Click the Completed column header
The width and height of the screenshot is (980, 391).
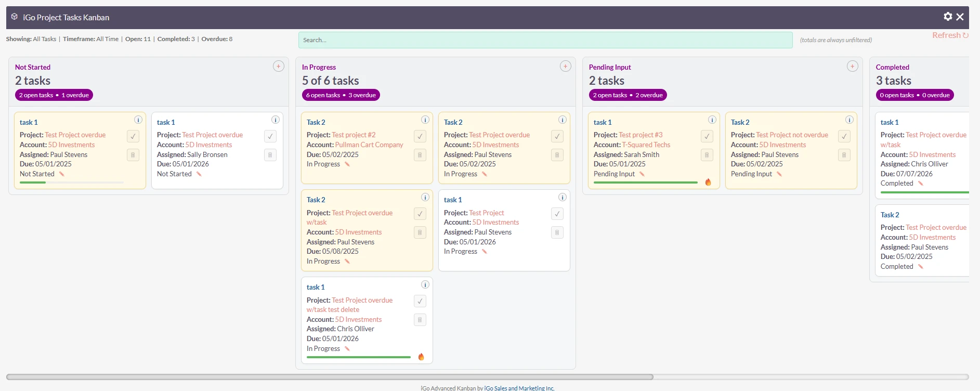892,67
